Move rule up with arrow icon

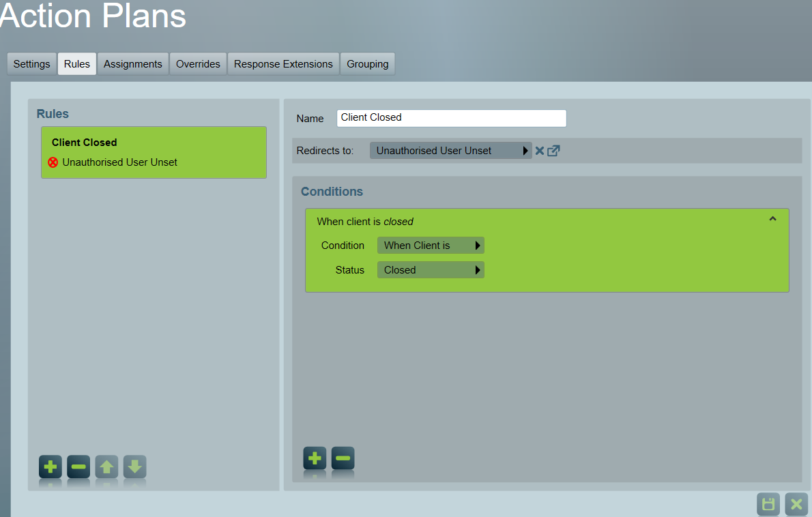(x=106, y=467)
